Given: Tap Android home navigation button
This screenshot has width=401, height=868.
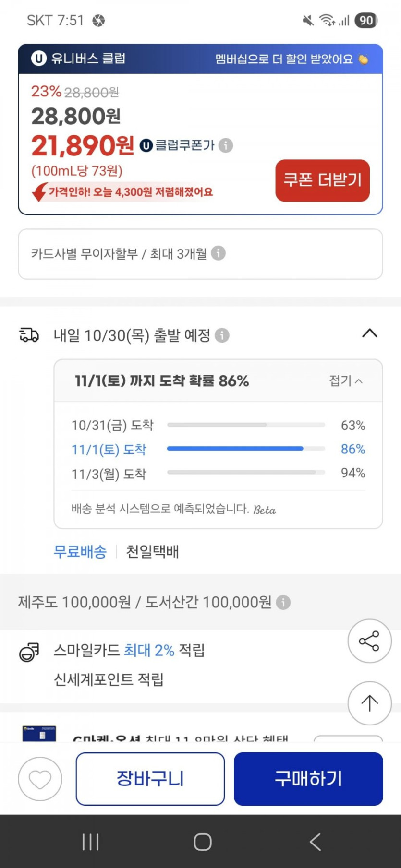Looking at the screenshot, I should pos(202,842).
